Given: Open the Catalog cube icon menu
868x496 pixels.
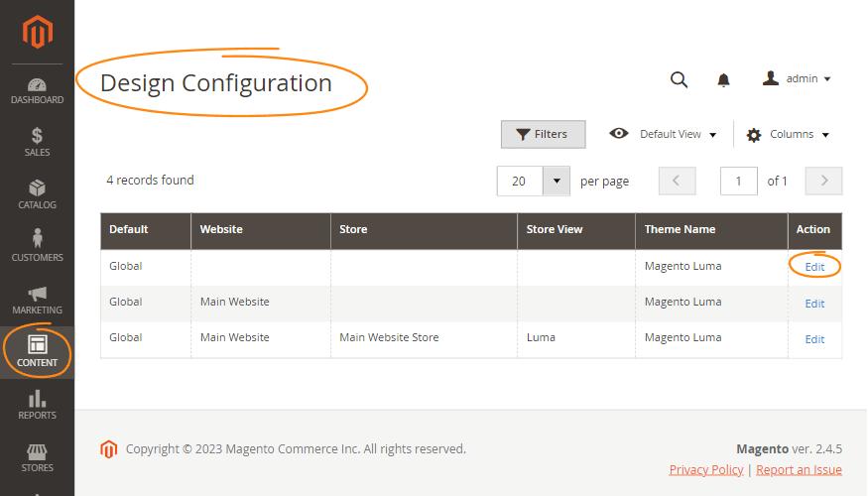Looking at the screenshot, I should [37, 195].
